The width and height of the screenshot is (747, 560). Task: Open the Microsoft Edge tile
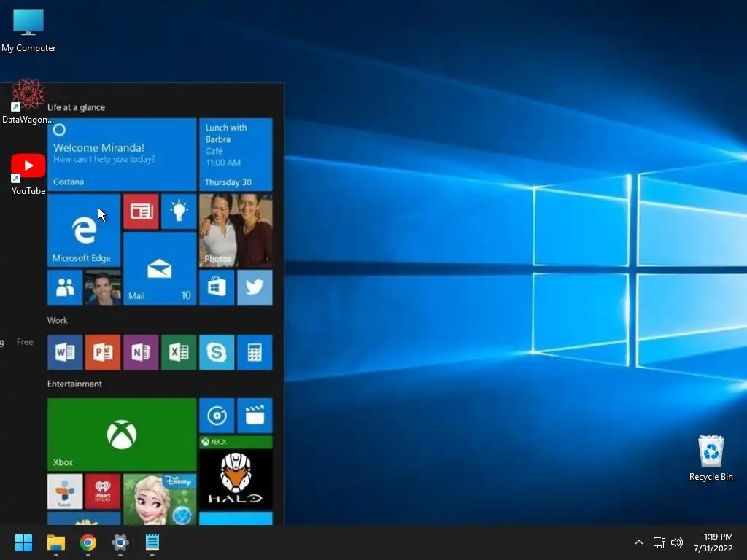coord(84,230)
